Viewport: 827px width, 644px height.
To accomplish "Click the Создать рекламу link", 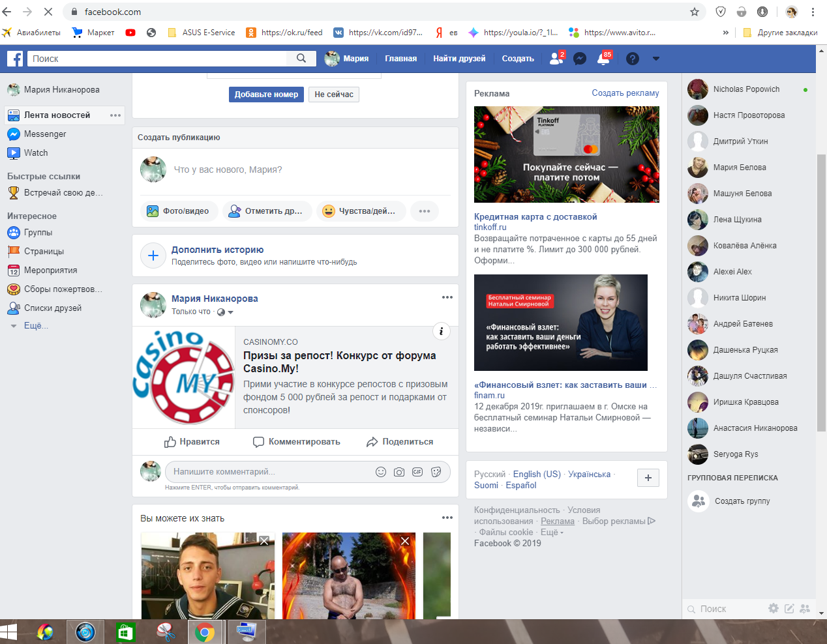I will click(625, 93).
